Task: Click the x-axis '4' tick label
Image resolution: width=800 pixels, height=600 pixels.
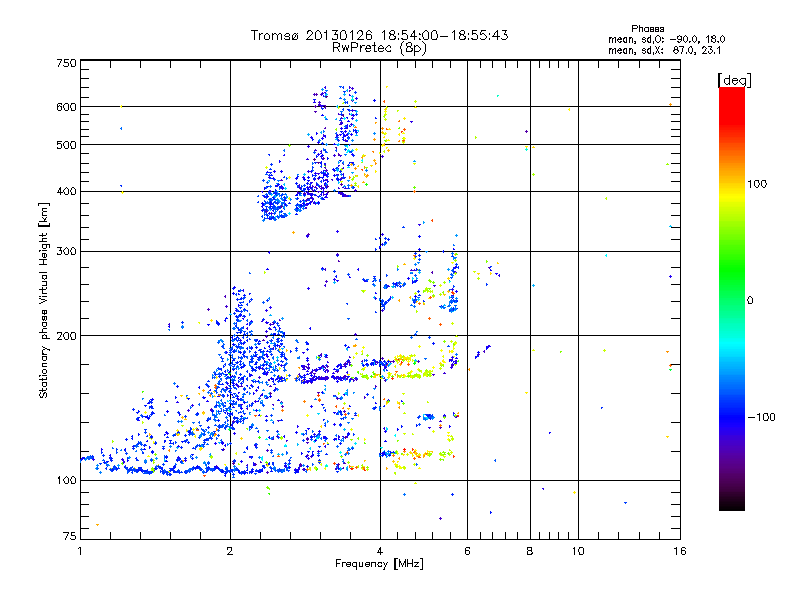Action: (380, 551)
